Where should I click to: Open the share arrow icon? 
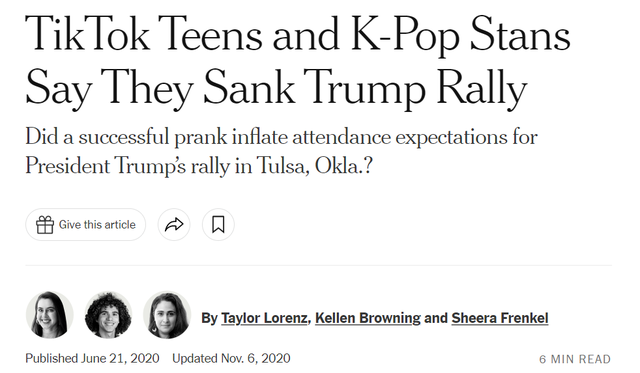tap(174, 224)
